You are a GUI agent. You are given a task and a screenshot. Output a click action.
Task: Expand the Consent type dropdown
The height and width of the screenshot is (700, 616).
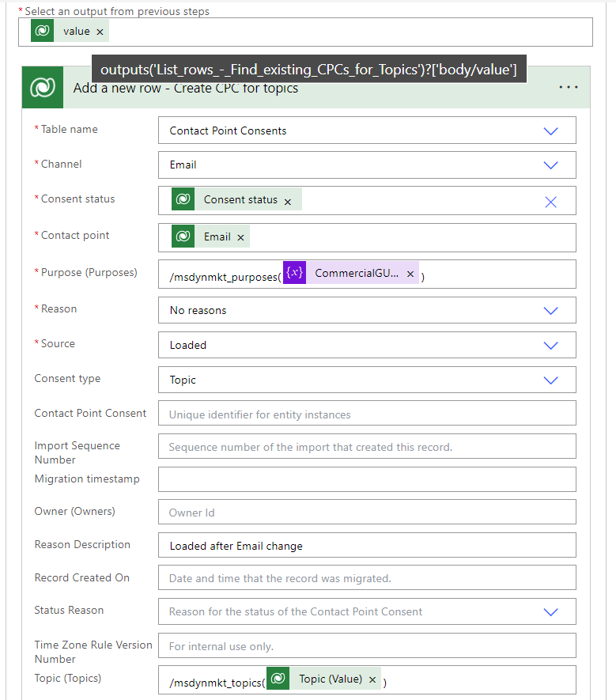tap(550, 380)
